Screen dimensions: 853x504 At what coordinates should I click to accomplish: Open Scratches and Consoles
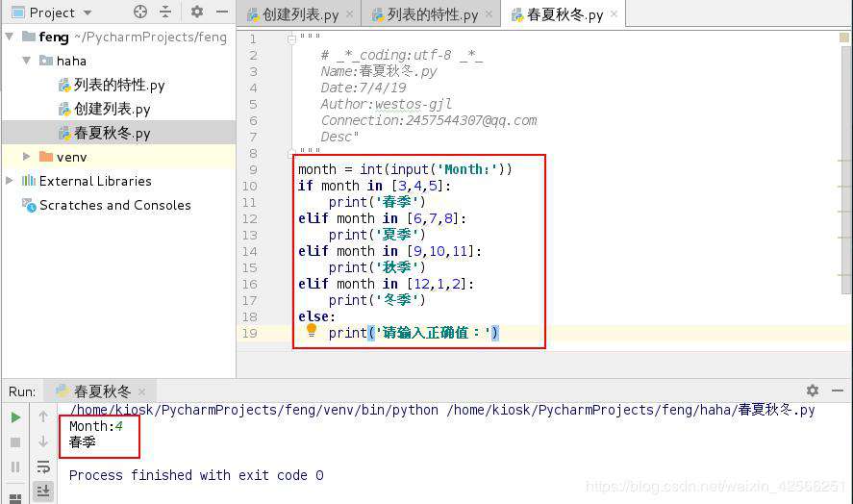[x=107, y=205]
